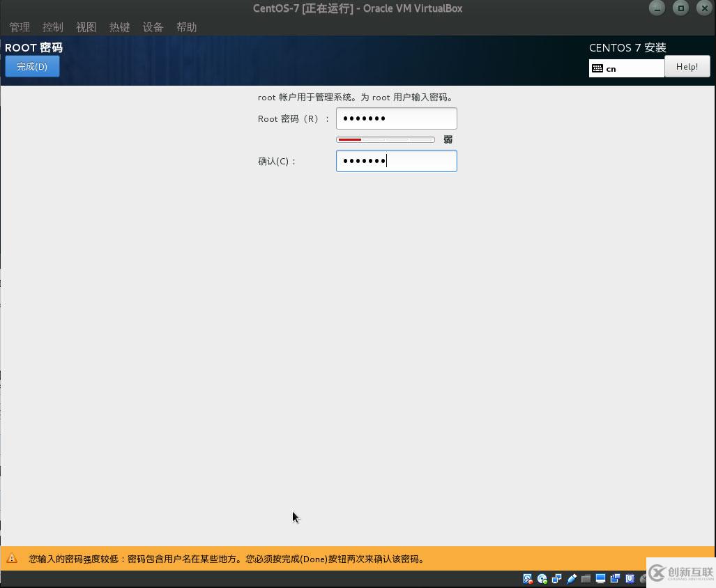The width and height of the screenshot is (716, 588).
Task: Click the hard disk activity status icon
Action: click(x=528, y=579)
